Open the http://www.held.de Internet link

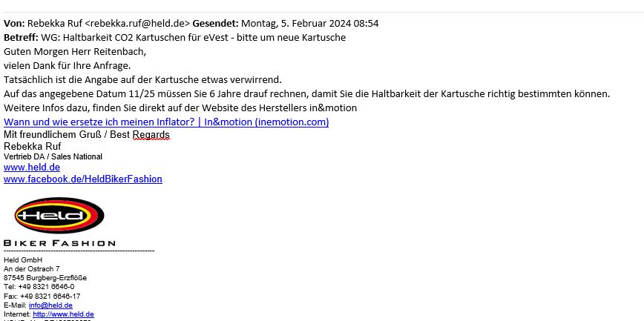click(63, 314)
